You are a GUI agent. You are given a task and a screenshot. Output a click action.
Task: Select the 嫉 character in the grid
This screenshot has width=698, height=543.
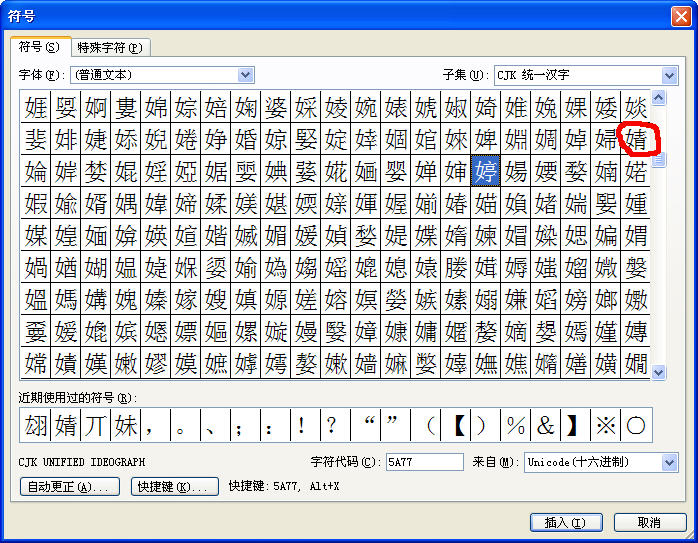point(426,299)
